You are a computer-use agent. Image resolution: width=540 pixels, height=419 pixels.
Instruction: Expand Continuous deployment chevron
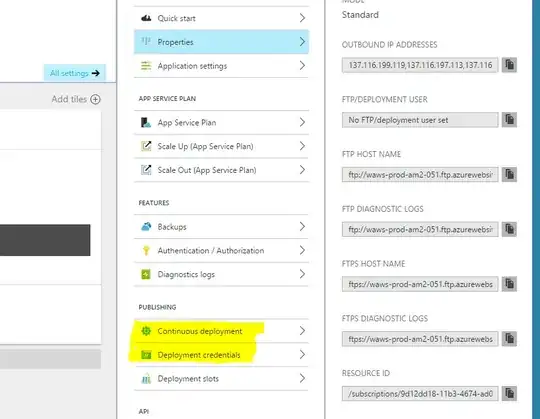[302, 331]
